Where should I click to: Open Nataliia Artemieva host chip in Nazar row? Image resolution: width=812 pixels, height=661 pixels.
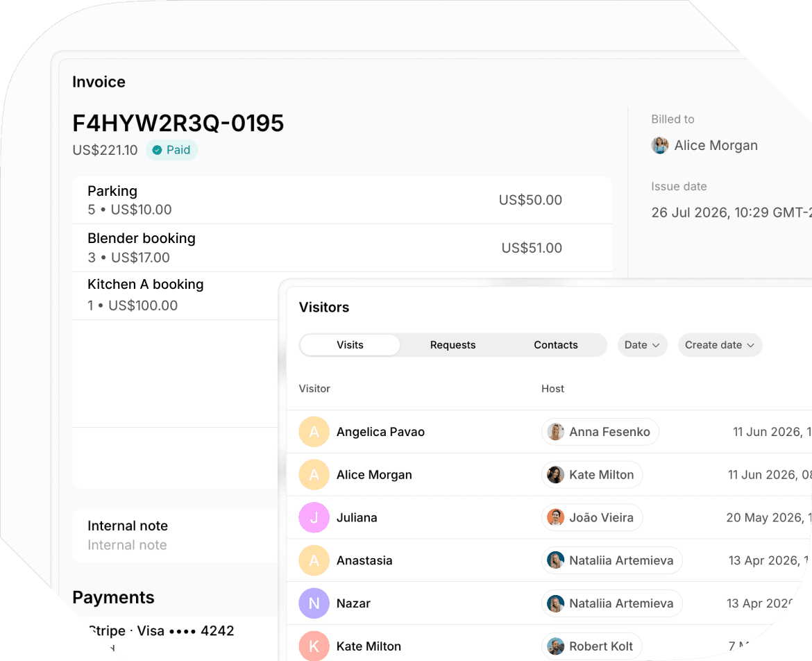pyautogui.click(x=611, y=603)
